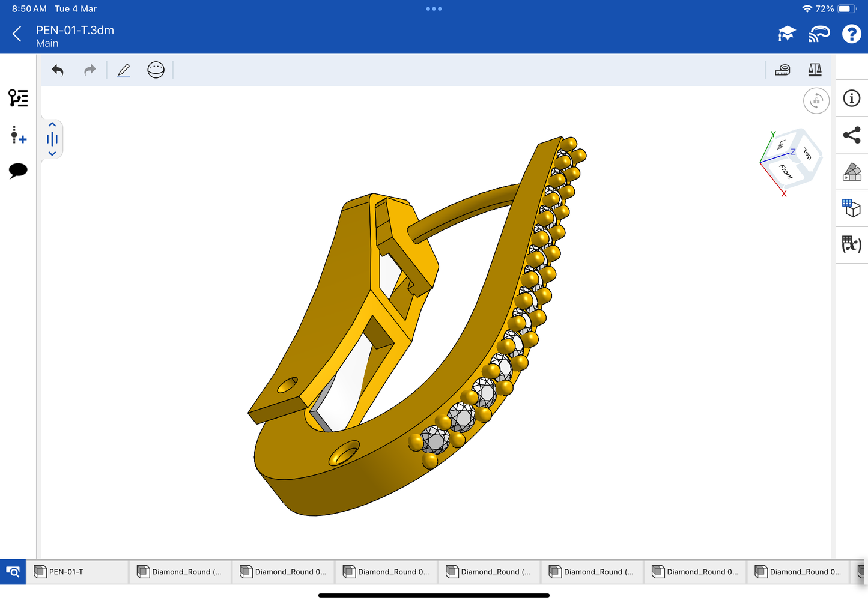Image resolution: width=868 pixels, height=603 pixels.
Task: Open the insert feature tool
Action: [x=18, y=135]
